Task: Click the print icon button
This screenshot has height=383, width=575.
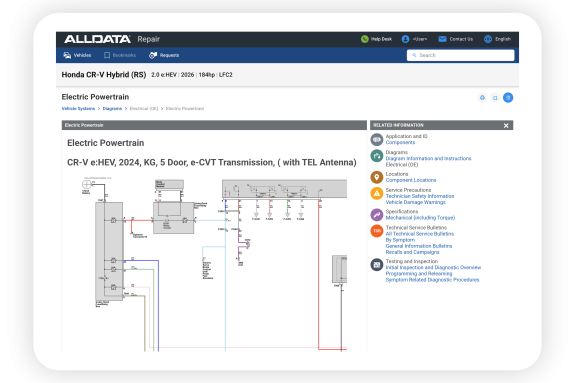Action: point(482,98)
